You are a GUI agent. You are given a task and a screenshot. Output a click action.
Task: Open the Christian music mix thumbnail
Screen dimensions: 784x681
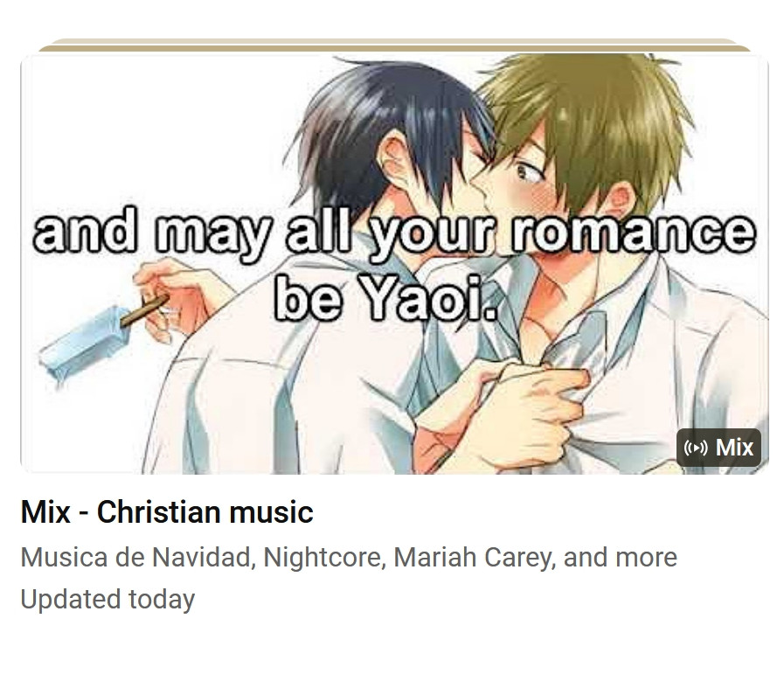pos(394,263)
